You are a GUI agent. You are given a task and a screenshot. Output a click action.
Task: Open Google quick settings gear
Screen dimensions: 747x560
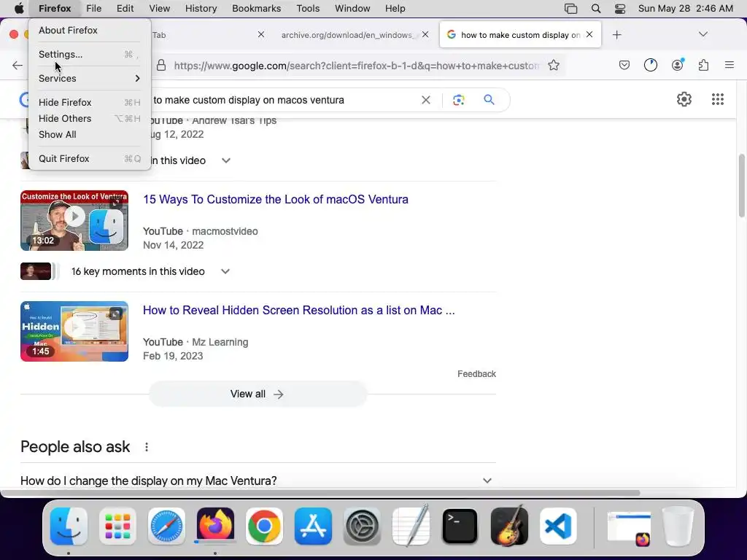click(x=684, y=99)
